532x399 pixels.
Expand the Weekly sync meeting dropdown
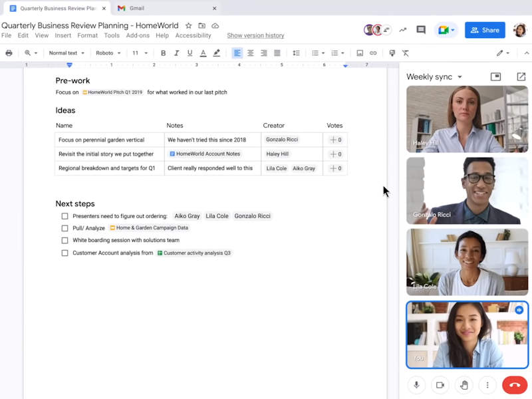(459, 77)
